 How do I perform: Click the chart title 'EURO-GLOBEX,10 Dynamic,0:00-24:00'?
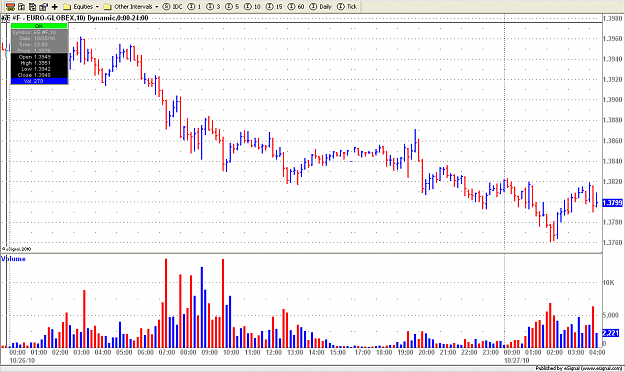[x=87, y=18]
